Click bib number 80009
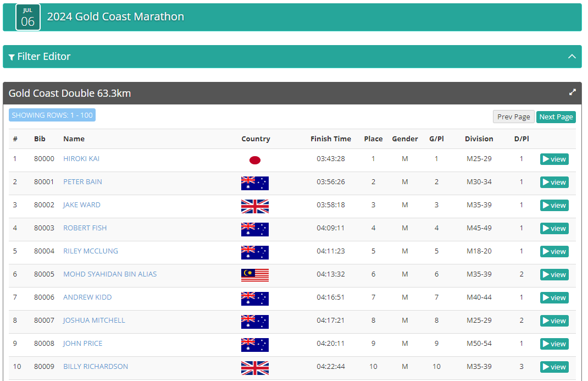The height and width of the screenshot is (381, 588). pyautogui.click(x=45, y=366)
